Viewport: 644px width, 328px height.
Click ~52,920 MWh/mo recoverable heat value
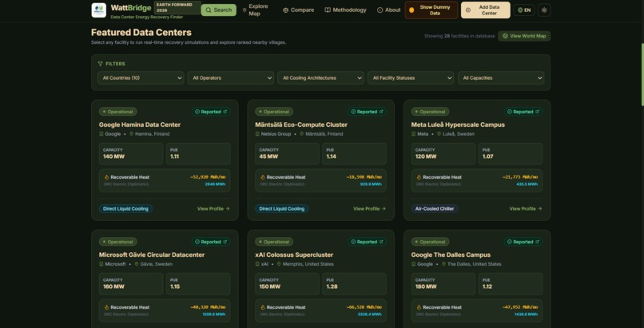click(x=208, y=177)
